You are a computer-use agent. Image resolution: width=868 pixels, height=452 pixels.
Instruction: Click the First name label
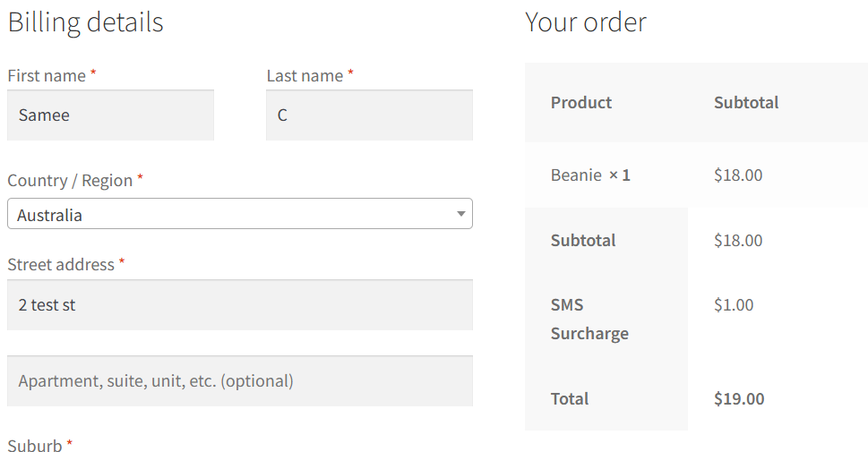(x=47, y=76)
